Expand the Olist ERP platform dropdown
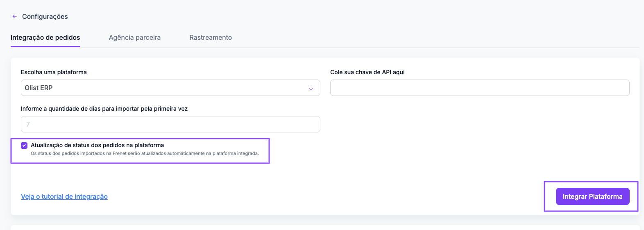This screenshot has width=644, height=230. coord(170,88)
